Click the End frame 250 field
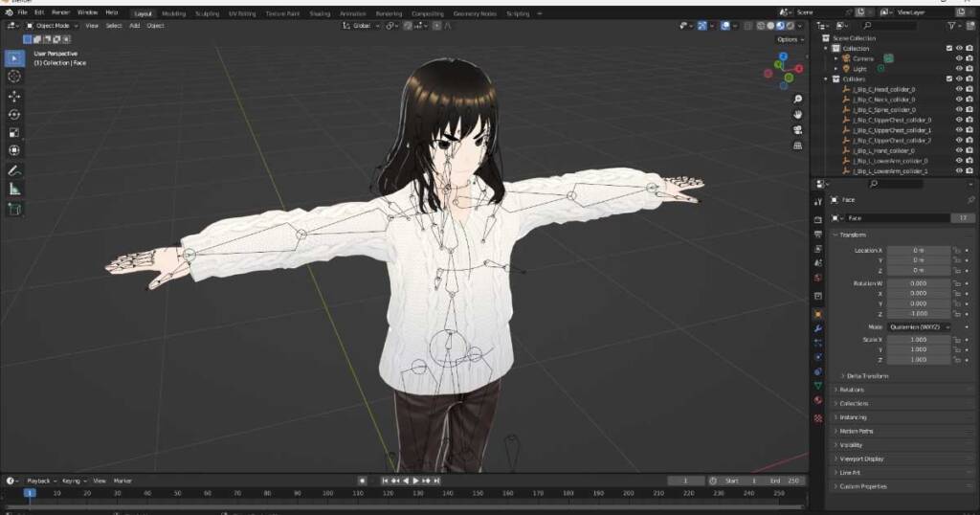The width and height of the screenshot is (980, 515). point(784,481)
